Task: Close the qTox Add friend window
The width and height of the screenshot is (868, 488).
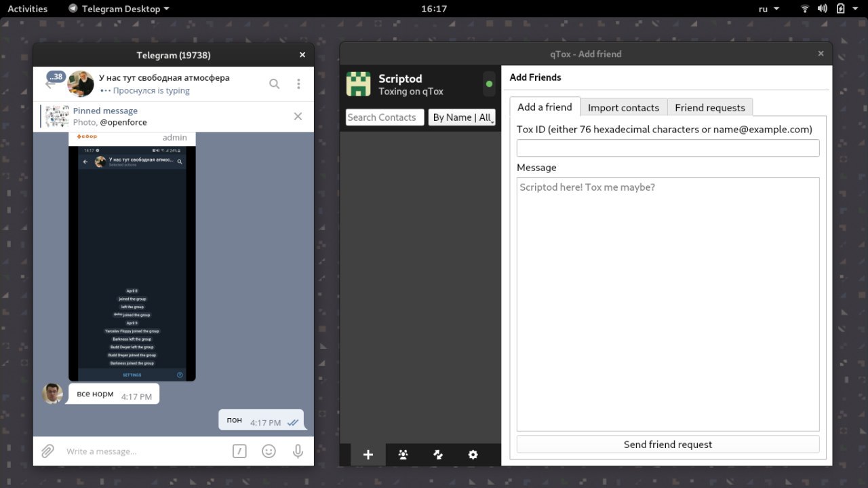Action: pos(821,54)
